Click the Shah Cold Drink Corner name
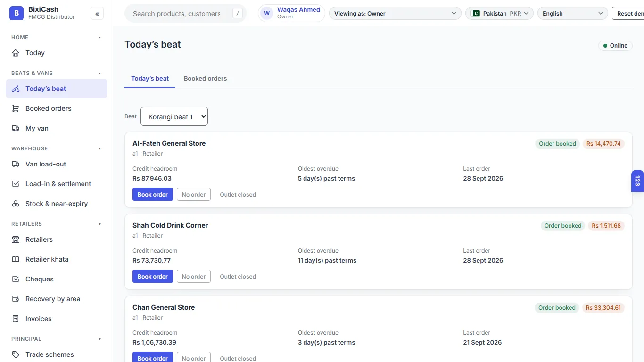This screenshot has height=362, width=644. point(170,225)
